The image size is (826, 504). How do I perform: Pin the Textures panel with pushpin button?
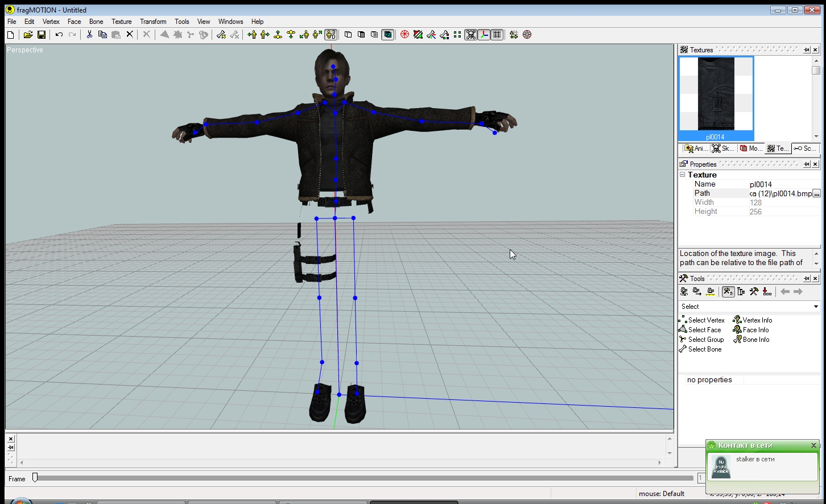click(x=806, y=50)
